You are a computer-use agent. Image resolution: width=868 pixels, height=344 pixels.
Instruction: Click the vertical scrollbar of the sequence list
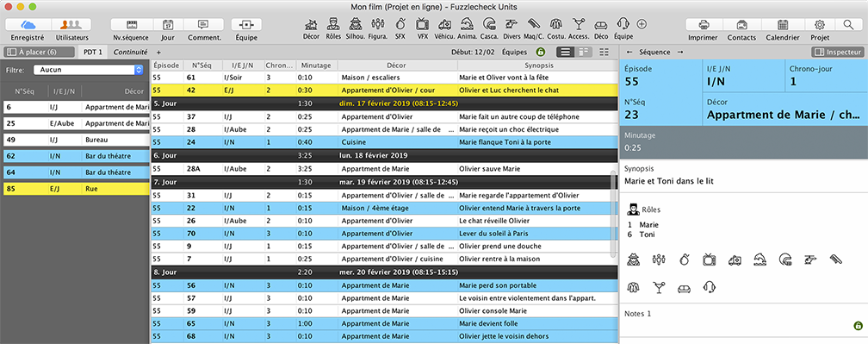[612, 214]
